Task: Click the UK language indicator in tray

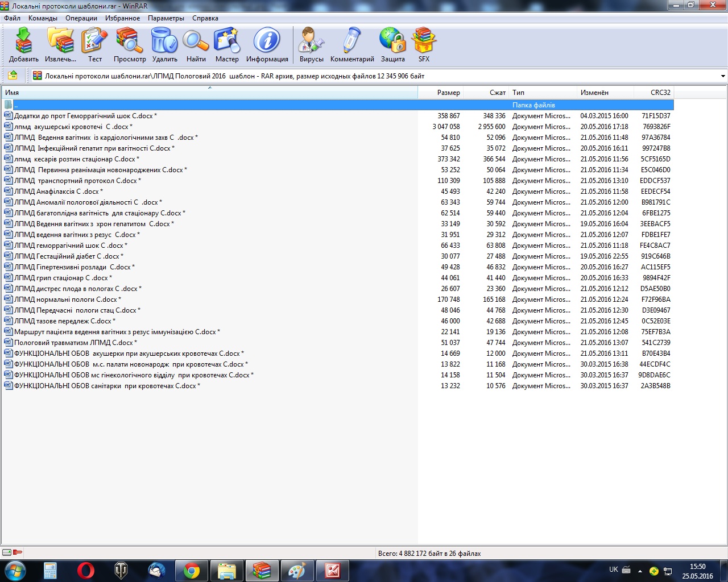Action: pyautogui.click(x=613, y=569)
